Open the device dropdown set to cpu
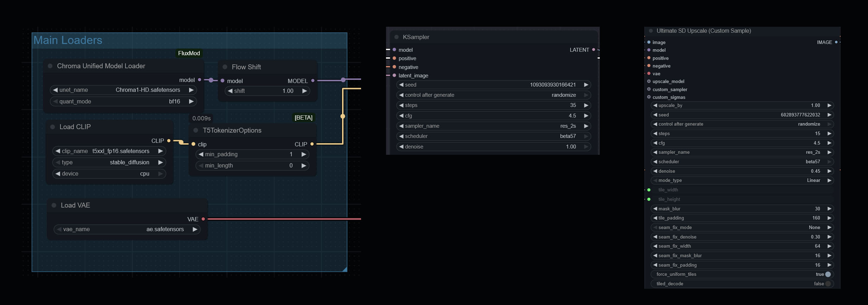This screenshot has height=305, width=868. pos(109,174)
